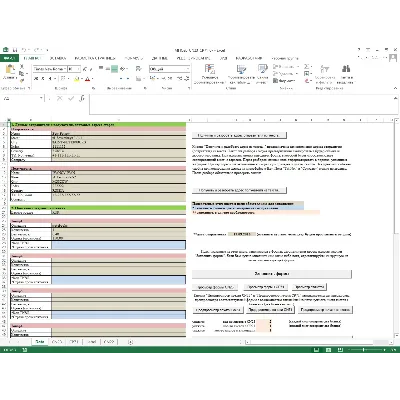Switch to Page Layout view in status bar
The height and width of the screenshot is (400, 400).
[328, 350]
